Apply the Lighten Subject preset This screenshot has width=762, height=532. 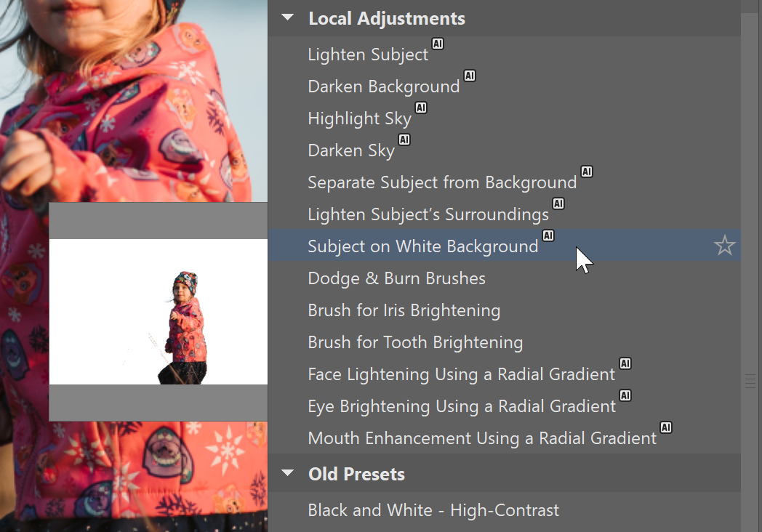point(368,55)
